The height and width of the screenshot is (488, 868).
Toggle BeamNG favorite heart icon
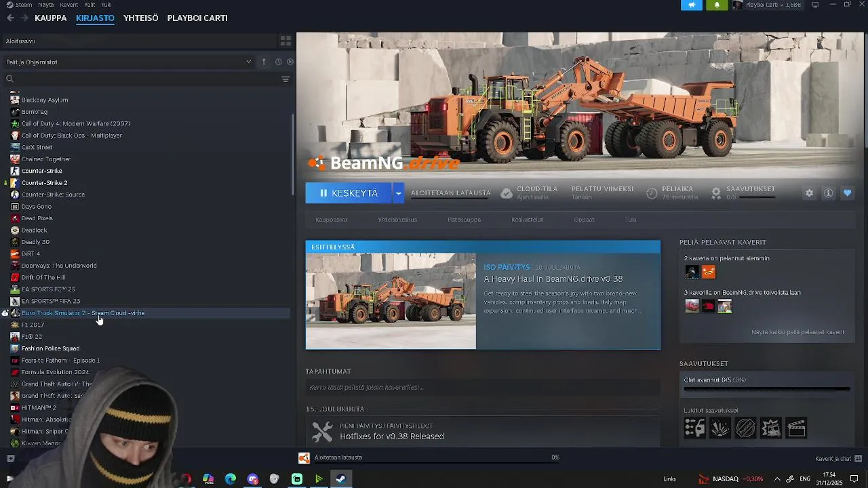pos(847,193)
